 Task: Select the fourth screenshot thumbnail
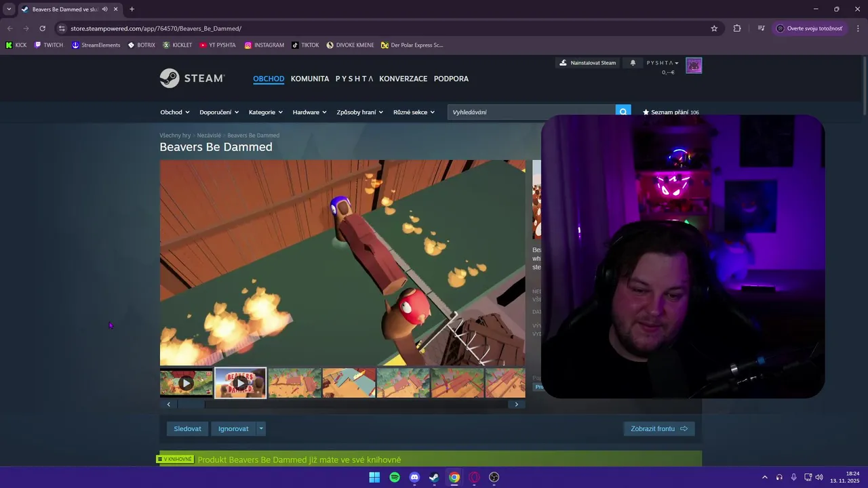tap(349, 383)
